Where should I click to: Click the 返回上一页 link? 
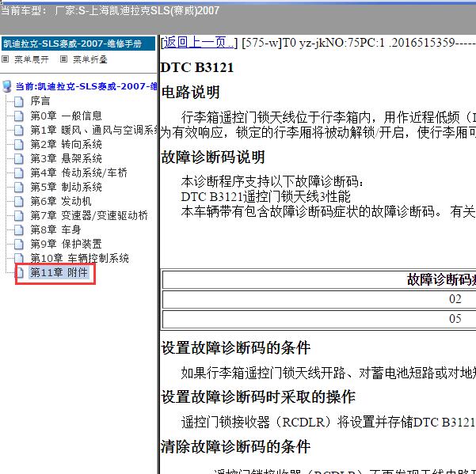[198, 43]
